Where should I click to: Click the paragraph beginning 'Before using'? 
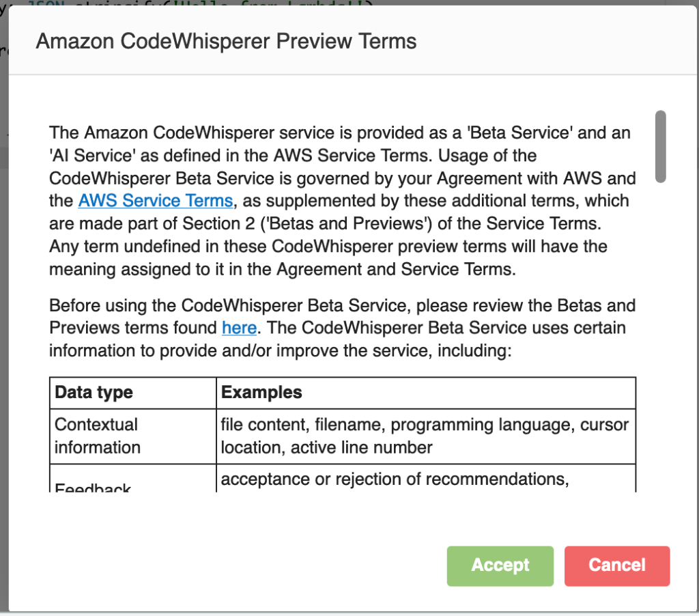click(x=341, y=328)
